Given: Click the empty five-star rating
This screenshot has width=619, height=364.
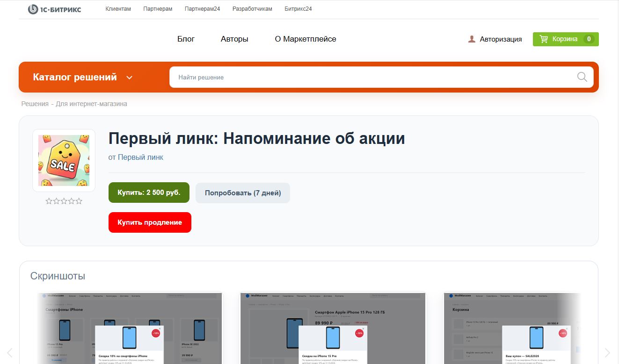Looking at the screenshot, I should (64, 201).
